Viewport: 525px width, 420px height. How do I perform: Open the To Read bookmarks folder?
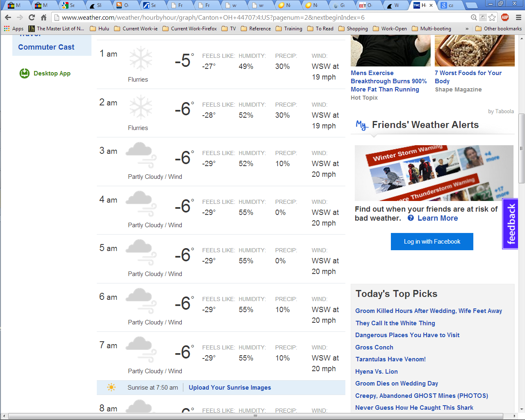point(320,29)
